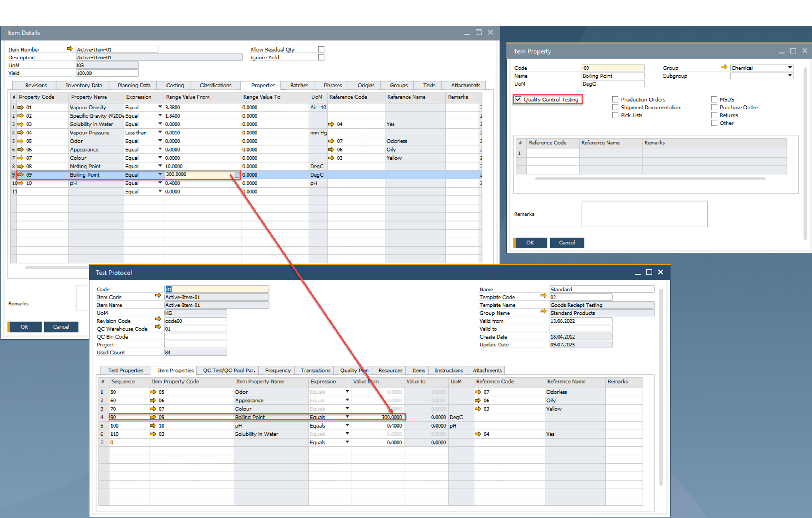This screenshot has width=812, height=518.
Task: Open the link arrow for Vapour Density row
Action: 21,107
